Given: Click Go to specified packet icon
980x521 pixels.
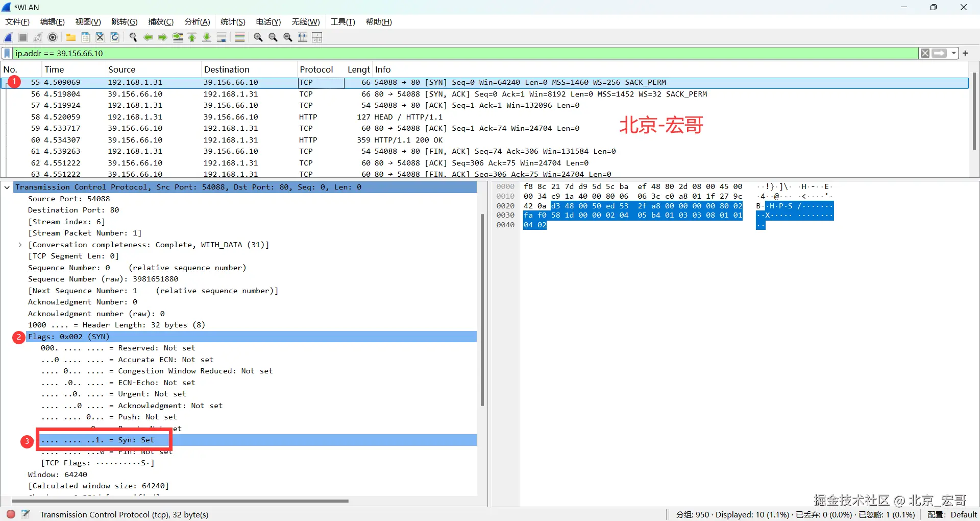Looking at the screenshot, I should 178,37.
